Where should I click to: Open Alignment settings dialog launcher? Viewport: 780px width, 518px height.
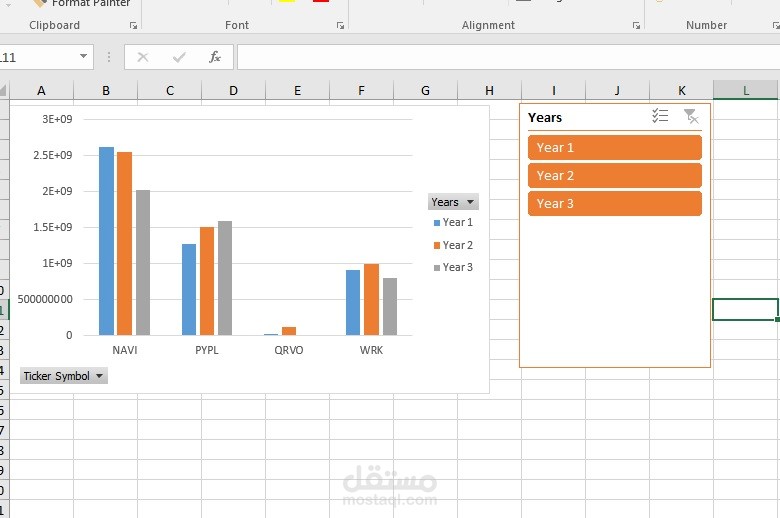coord(636,25)
